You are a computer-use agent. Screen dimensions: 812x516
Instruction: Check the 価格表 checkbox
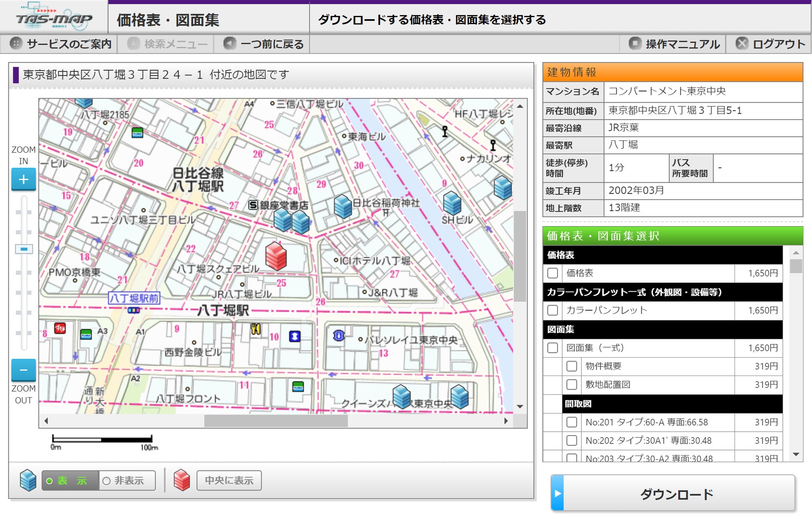pyautogui.click(x=553, y=273)
